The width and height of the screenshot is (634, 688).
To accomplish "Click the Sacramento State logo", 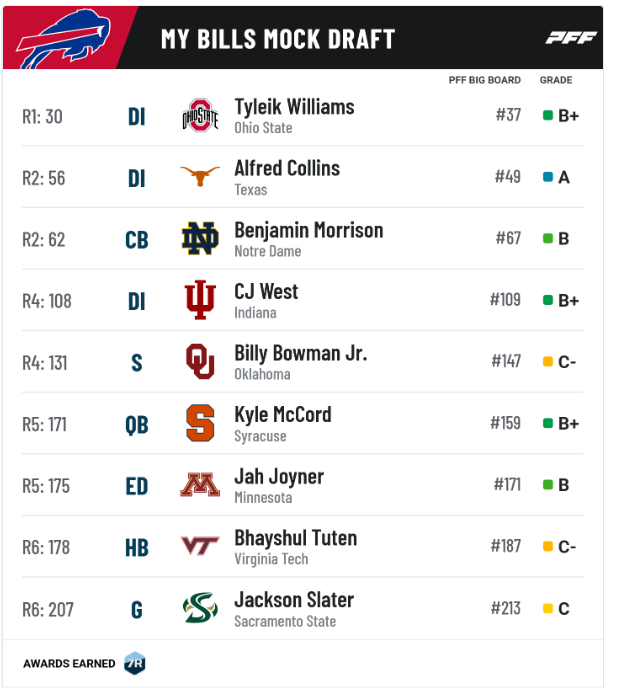I will point(200,608).
